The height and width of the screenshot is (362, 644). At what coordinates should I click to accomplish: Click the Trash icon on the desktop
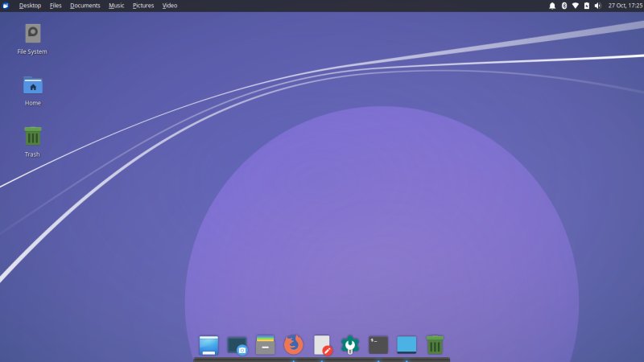(x=32, y=136)
